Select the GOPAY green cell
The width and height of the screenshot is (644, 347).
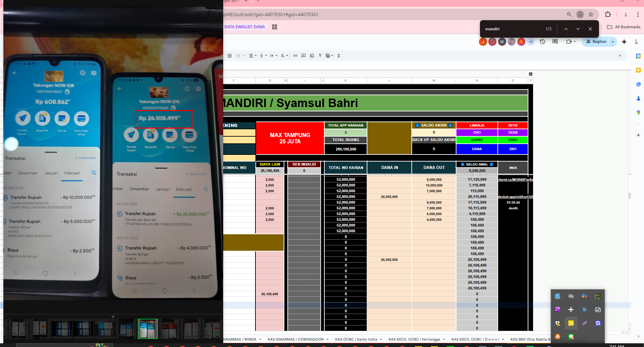coord(477,140)
